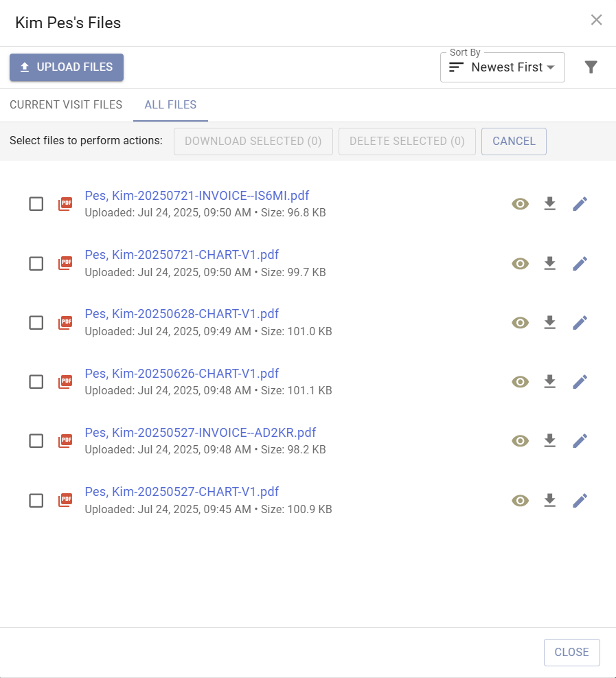
Task: Preview Pes, Kim-20250721-CHART-V1.pdf with eye icon
Action: coord(520,263)
